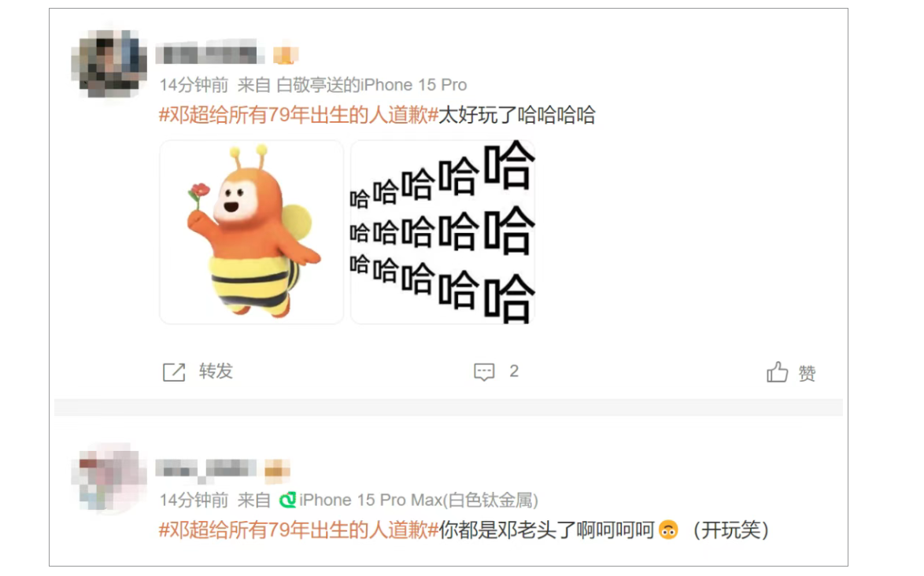This screenshot has height=576, width=924.
Task: Click the upside-down smiley emoji in second post
Action: tap(668, 530)
